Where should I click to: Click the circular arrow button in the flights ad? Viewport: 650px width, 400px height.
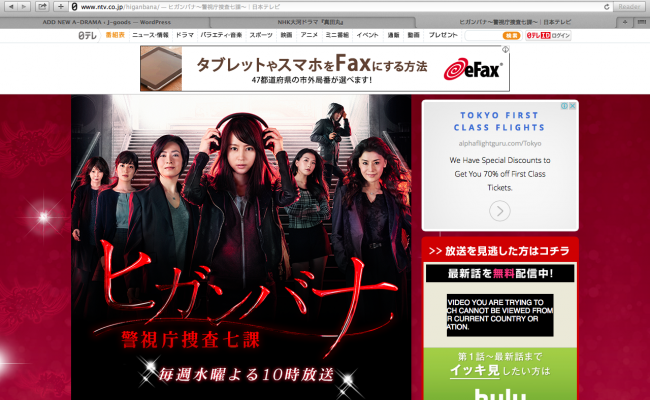point(500,211)
